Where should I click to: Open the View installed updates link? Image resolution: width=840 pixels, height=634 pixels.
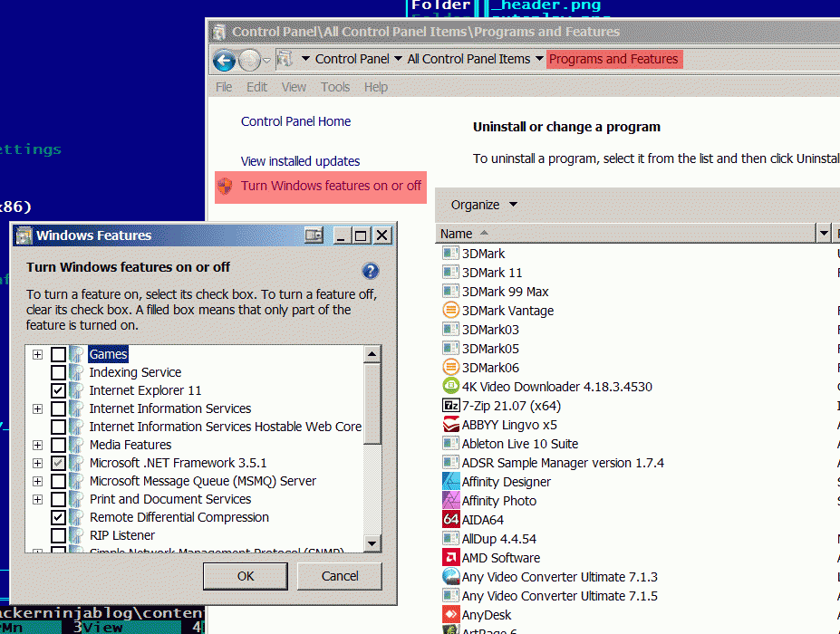pos(300,161)
